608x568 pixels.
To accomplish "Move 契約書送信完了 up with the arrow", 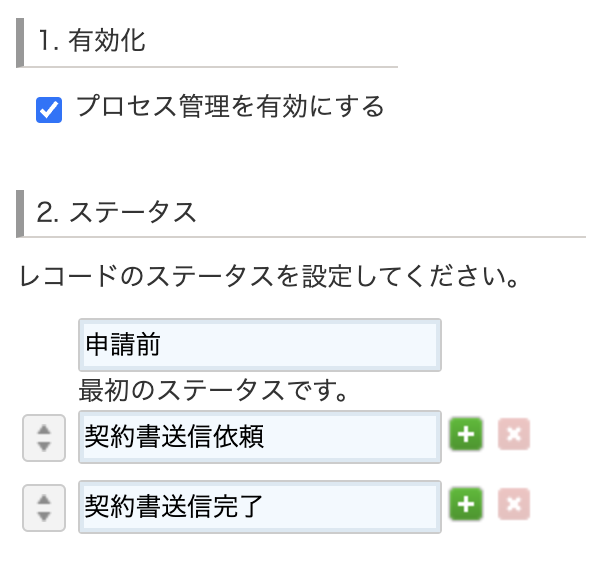I will point(44,499).
